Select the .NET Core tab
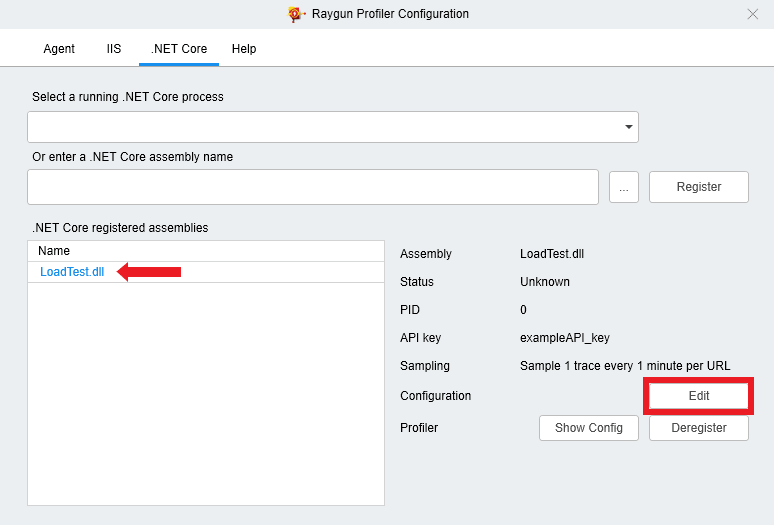The width and height of the screenshot is (774, 525). (179, 48)
